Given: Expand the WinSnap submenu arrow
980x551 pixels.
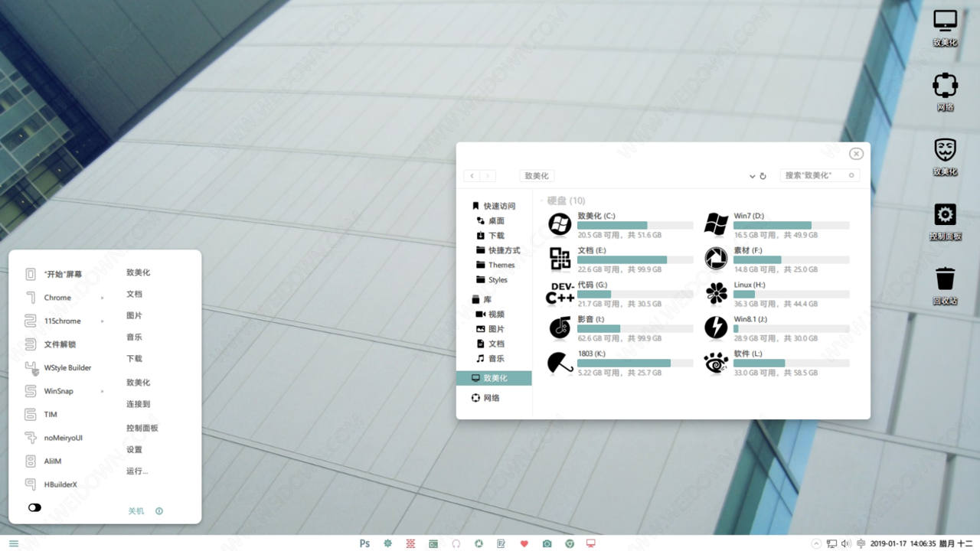Looking at the screenshot, I should pyautogui.click(x=103, y=391).
